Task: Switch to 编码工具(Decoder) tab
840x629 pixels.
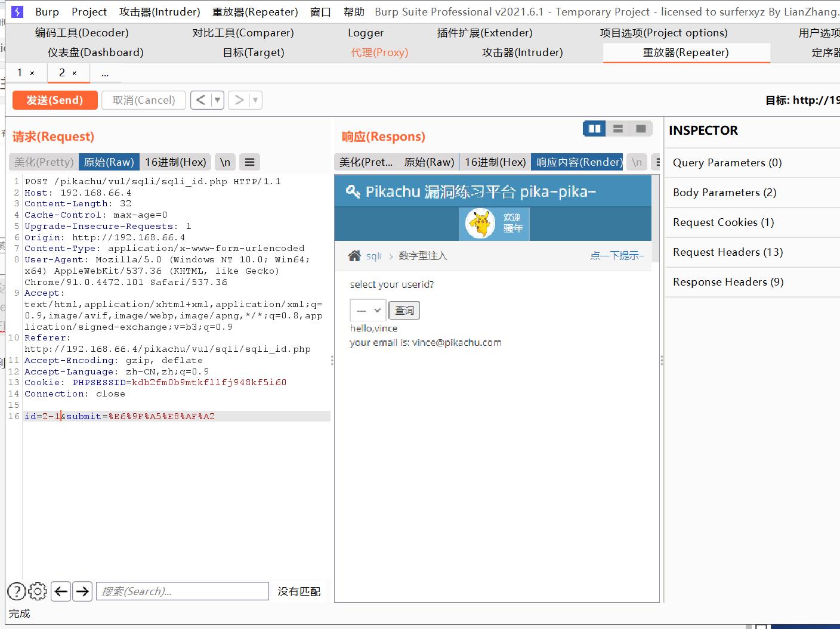Action: (x=82, y=33)
